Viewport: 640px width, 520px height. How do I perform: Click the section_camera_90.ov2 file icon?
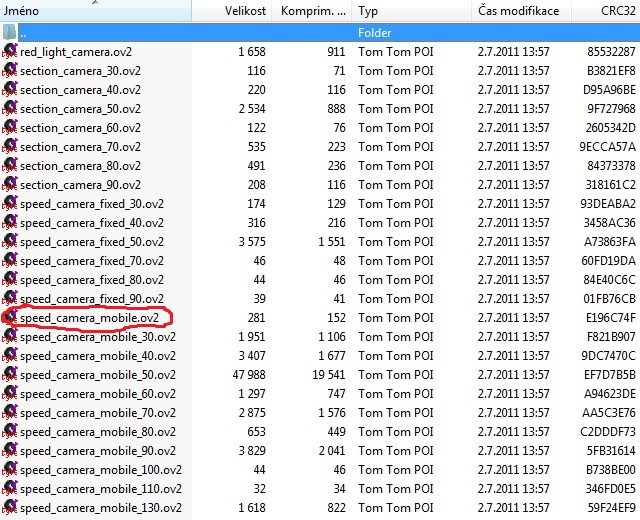tap(10, 184)
